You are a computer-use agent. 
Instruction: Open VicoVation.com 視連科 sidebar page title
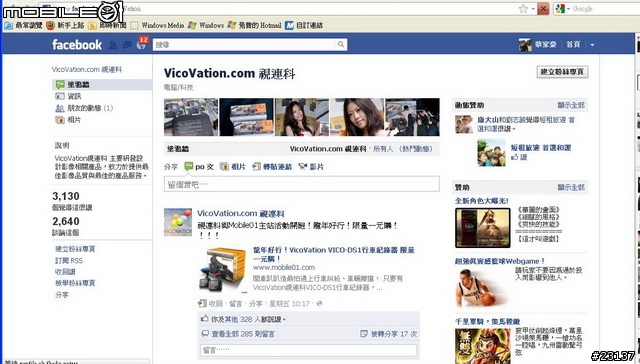(87, 69)
